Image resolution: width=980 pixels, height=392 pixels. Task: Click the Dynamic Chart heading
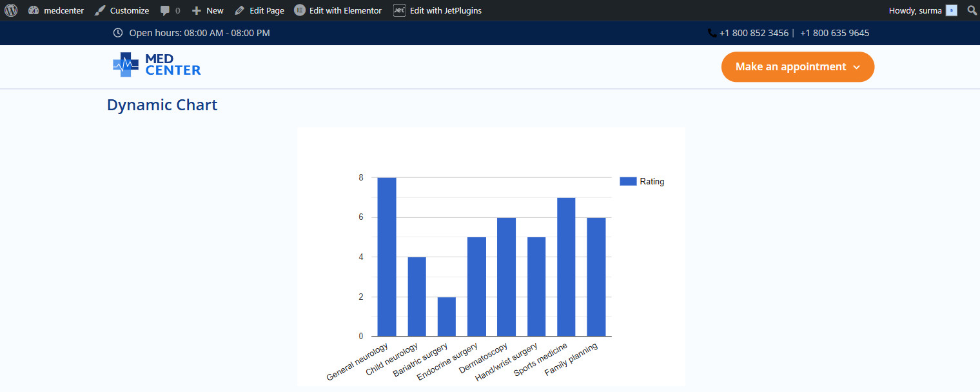point(162,105)
